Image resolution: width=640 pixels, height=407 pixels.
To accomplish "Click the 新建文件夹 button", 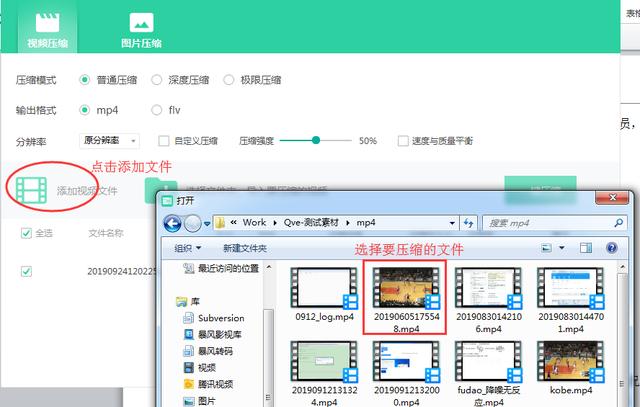I will pos(245,248).
